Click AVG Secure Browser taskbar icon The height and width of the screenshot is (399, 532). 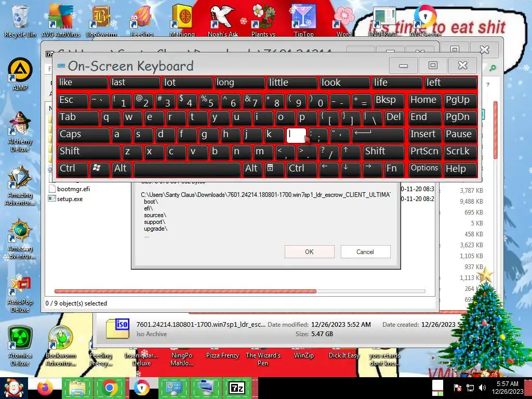click(141, 388)
